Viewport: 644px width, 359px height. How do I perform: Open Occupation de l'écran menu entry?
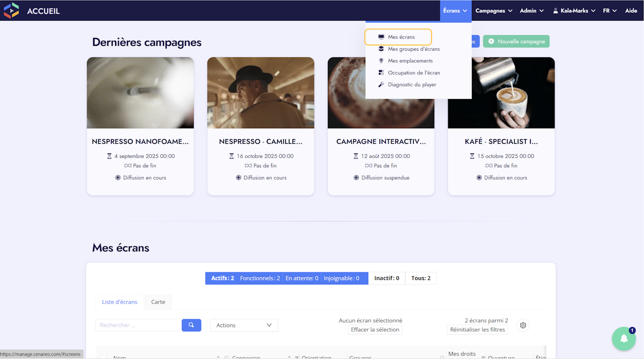tap(414, 73)
